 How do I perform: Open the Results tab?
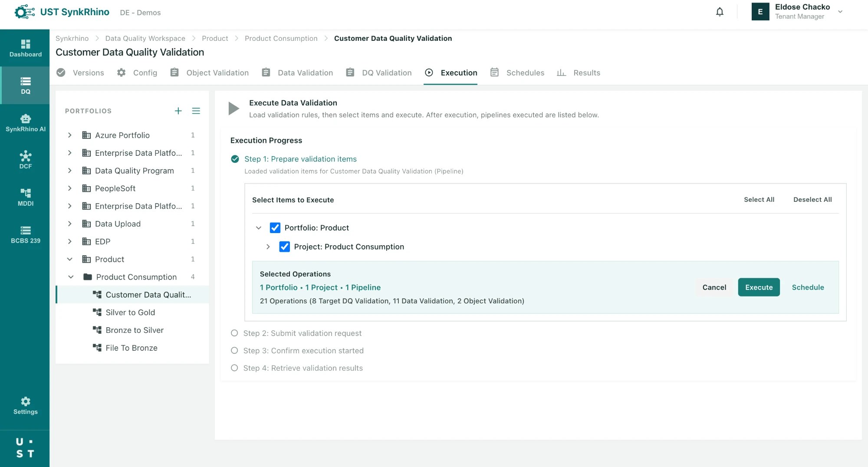pos(579,73)
